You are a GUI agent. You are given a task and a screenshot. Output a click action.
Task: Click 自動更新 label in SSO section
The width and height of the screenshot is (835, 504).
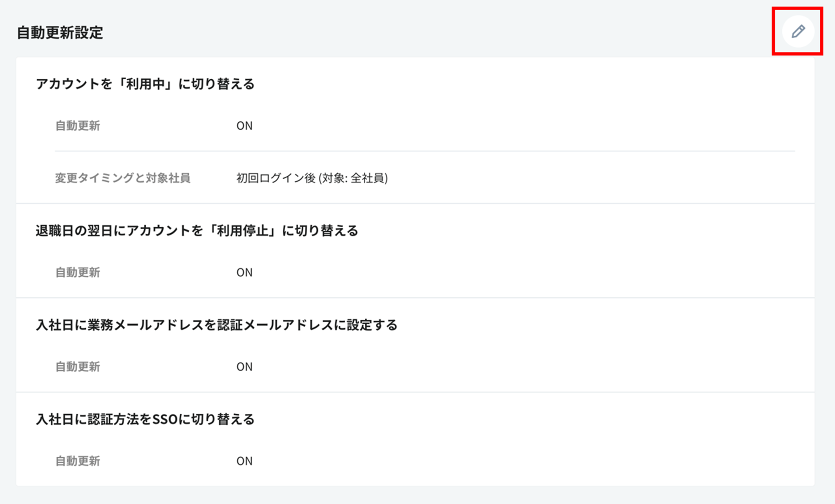pyautogui.click(x=77, y=461)
